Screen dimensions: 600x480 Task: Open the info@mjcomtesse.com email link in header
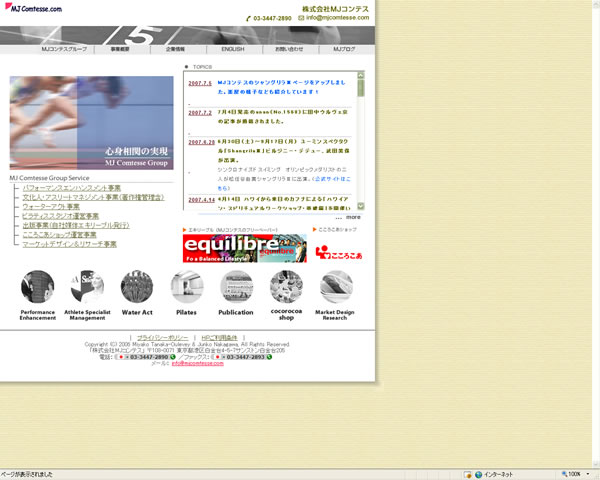pyautogui.click(x=338, y=18)
